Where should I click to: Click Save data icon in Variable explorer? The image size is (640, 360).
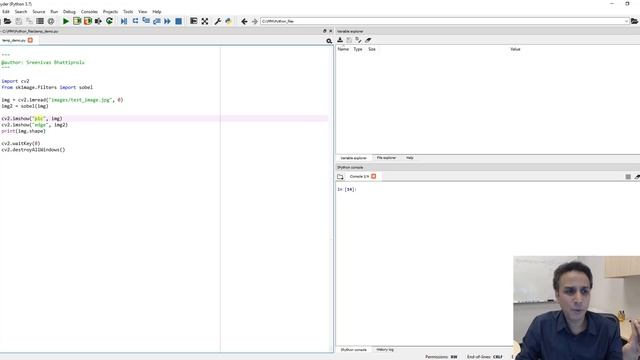coord(349,40)
